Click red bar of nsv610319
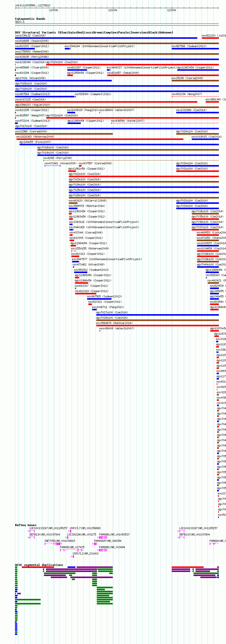This screenshot has width=226, height=644. 86,294
